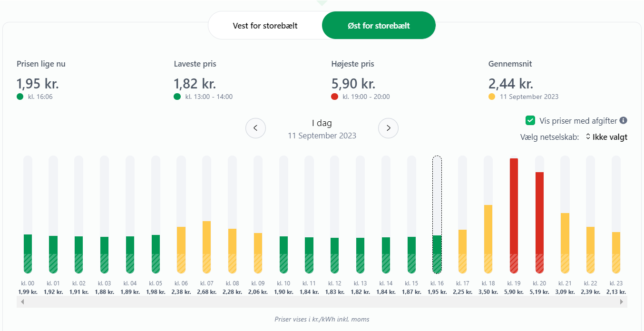The width and height of the screenshot is (644, 331).
Task: Select the red kl. 19 price bar
Action: tap(514, 214)
